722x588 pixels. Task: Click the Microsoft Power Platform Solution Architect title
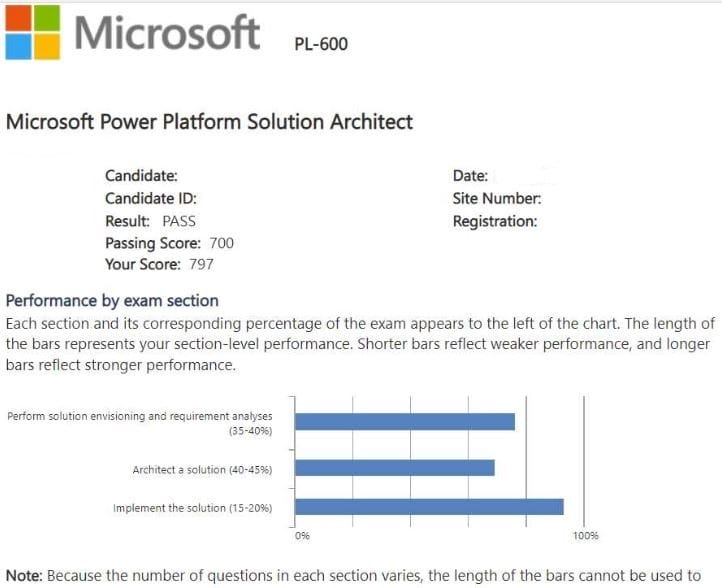[209, 122]
